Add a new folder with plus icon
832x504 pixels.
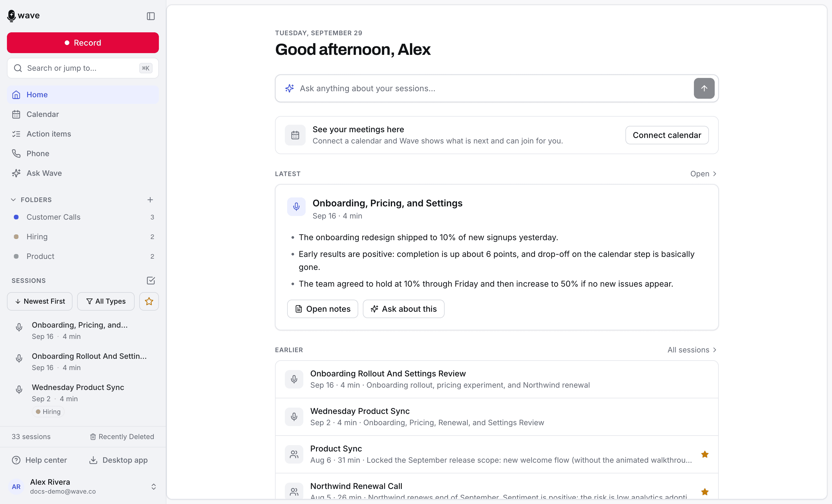[x=150, y=200]
